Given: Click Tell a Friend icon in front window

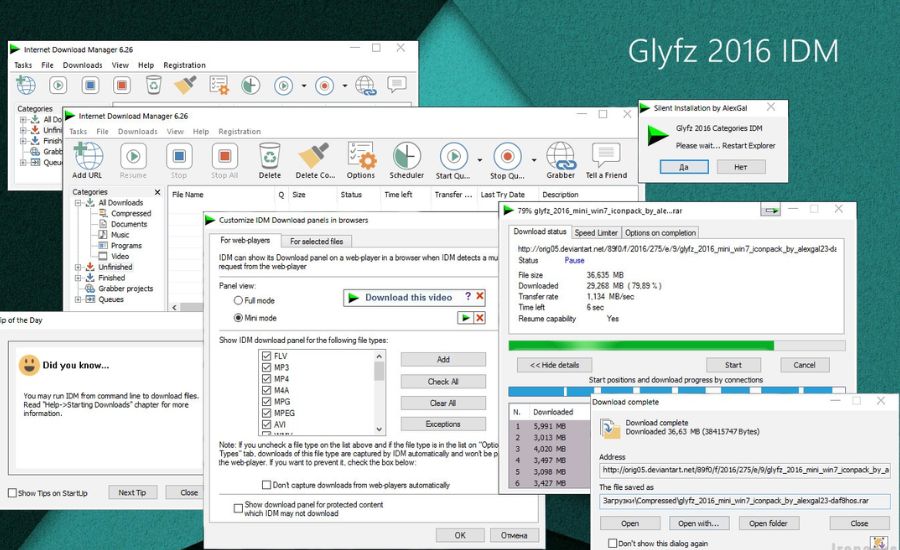Looking at the screenshot, I should 606,156.
